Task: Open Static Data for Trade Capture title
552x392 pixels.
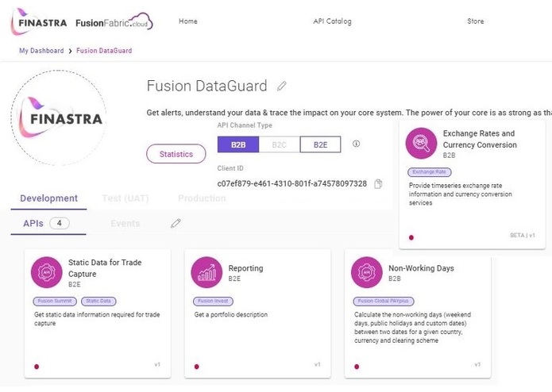Action: tap(105, 268)
